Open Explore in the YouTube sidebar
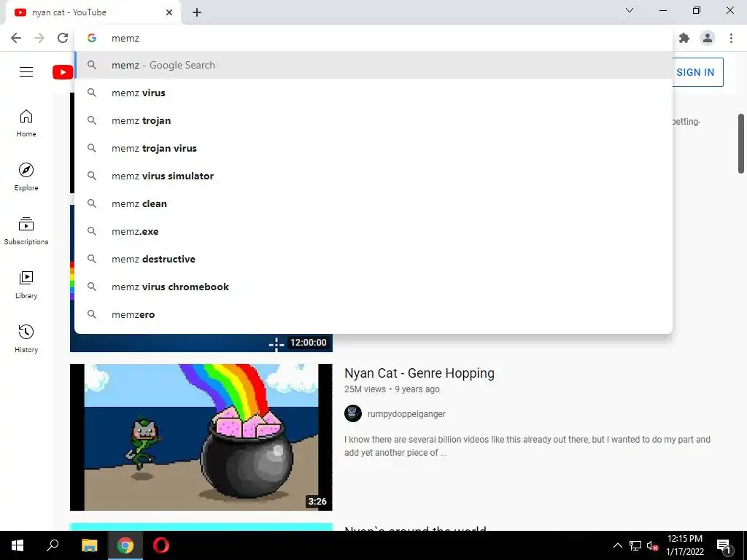747x560 pixels. [x=26, y=177]
